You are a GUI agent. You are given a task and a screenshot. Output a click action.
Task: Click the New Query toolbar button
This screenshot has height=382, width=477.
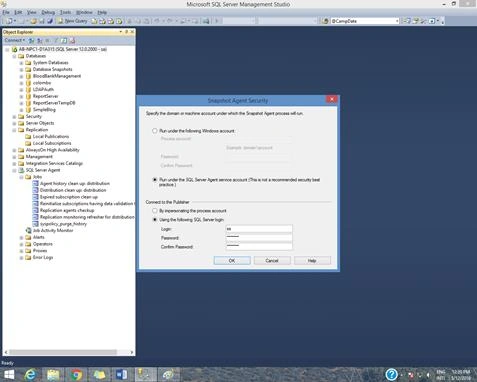[x=72, y=21]
